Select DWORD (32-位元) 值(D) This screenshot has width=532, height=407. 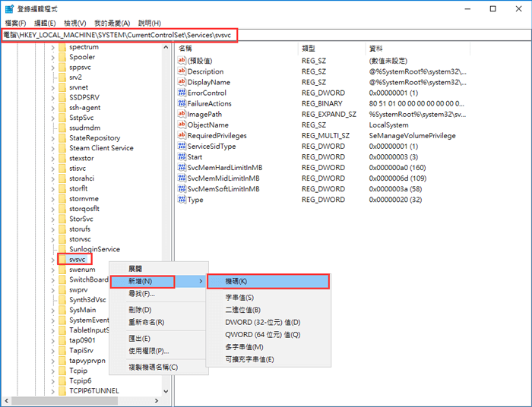(268, 322)
